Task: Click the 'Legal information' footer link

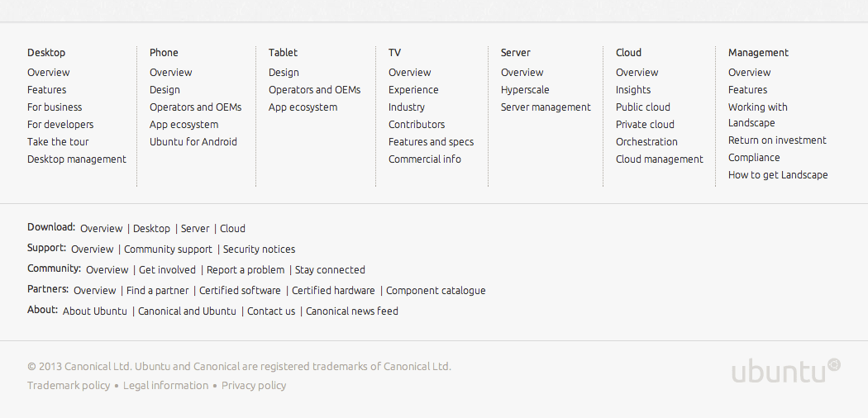Action: (166, 386)
